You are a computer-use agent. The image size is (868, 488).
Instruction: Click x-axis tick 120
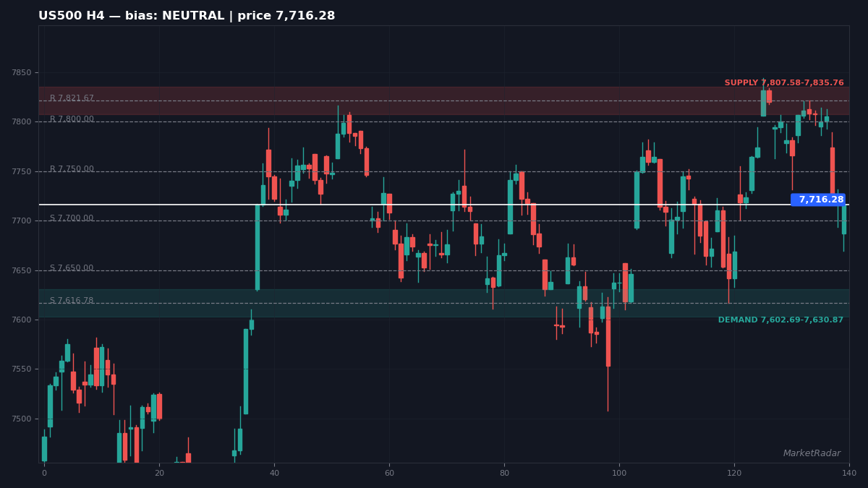tap(734, 474)
